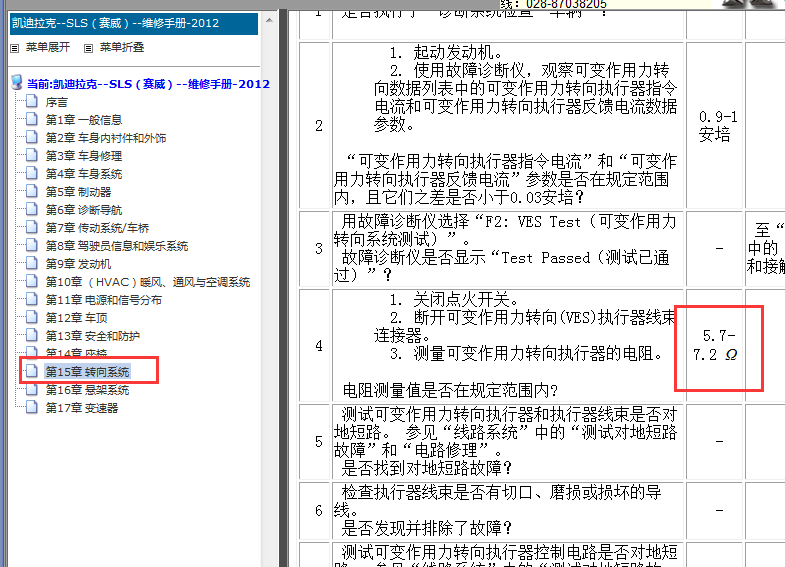
Task: Open 第17章 变速器
Action: (x=82, y=408)
